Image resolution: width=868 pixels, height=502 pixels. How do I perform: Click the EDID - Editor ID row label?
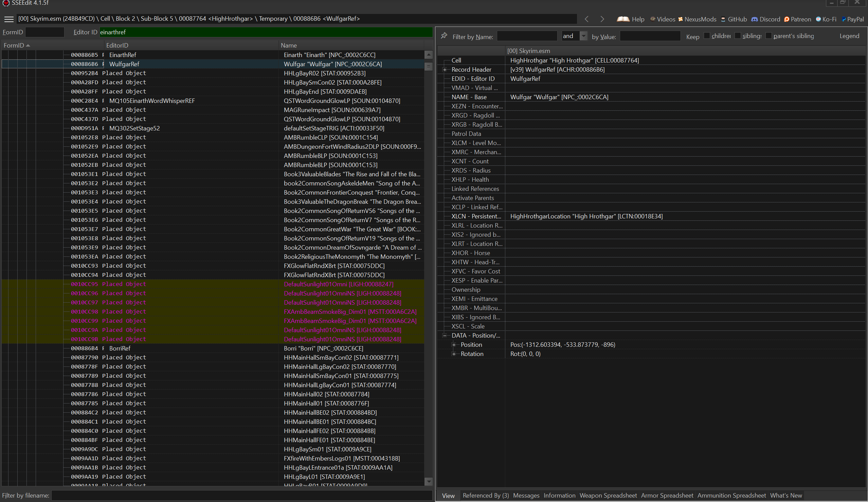click(x=473, y=78)
